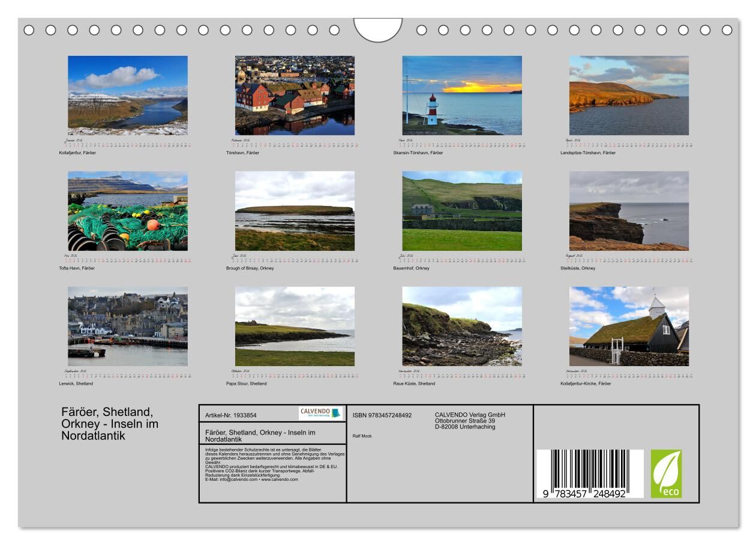Click the CALVENDO logo

[x=320, y=413]
